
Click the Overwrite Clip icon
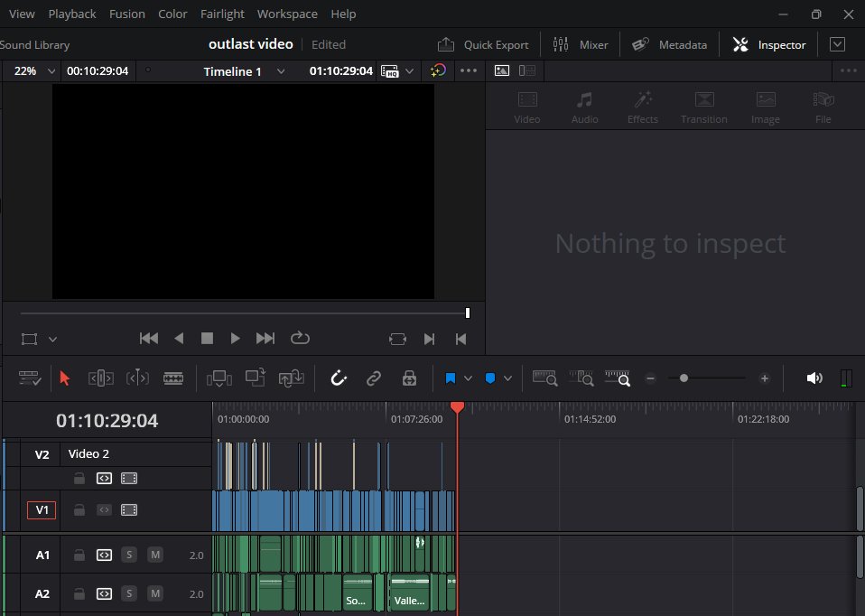[256, 378]
